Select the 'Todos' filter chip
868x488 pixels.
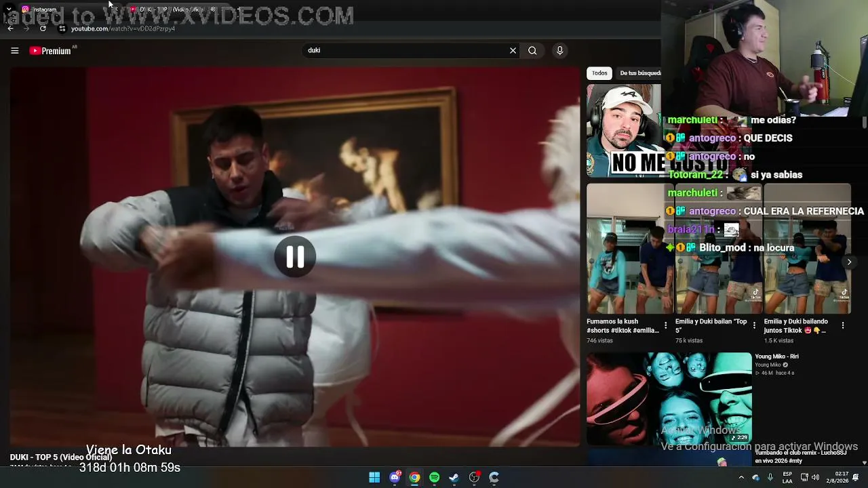click(599, 73)
